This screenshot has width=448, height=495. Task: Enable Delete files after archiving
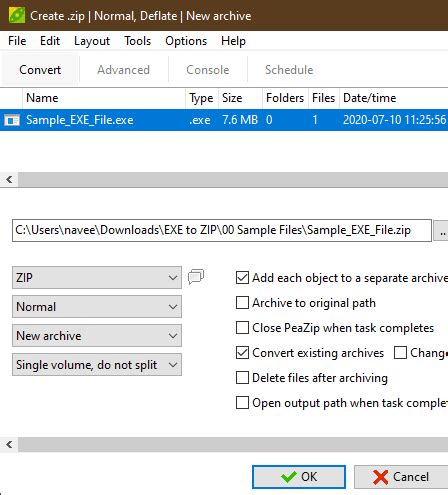[242, 378]
